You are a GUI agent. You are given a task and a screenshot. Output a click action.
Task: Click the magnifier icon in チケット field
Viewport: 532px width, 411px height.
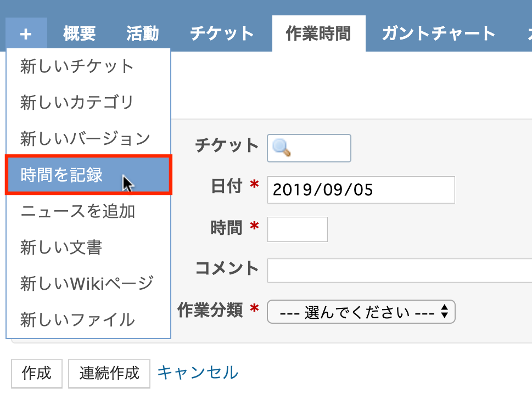coord(281,148)
